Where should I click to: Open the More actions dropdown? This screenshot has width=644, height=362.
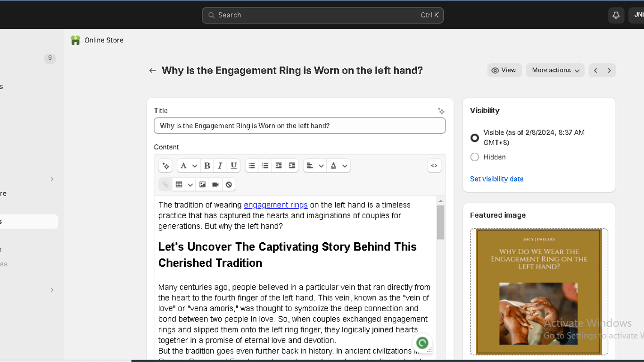coord(555,70)
